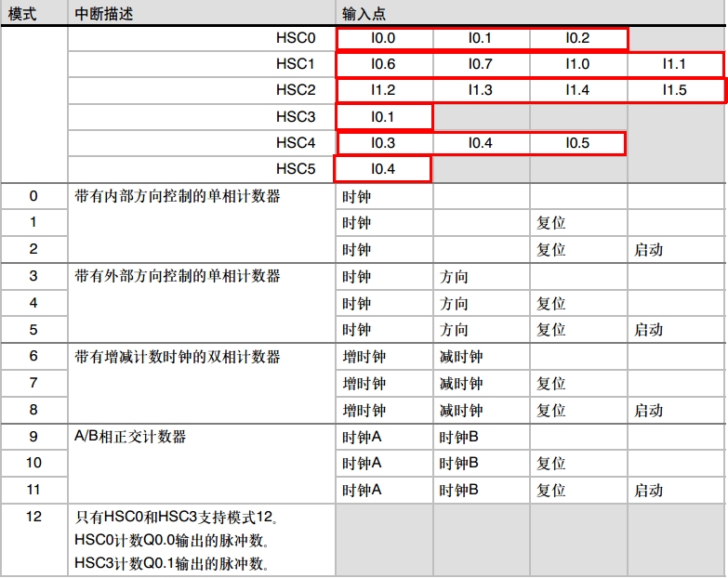The height and width of the screenshot is (578, 728).
Task: Select the HSC5 row label
Action: point(296,168)
